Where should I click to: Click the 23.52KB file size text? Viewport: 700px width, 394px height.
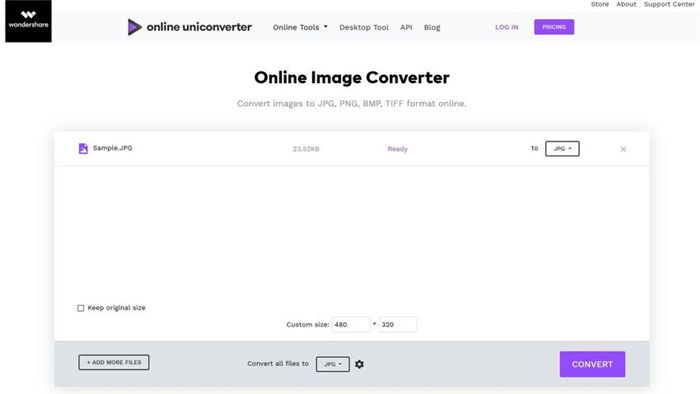(306, 149)
